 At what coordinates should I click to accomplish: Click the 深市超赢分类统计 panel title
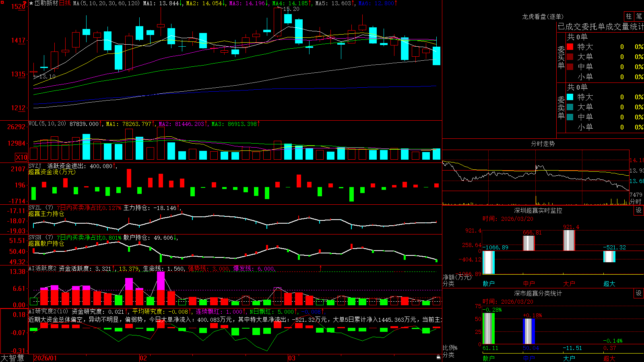[538, 293]
